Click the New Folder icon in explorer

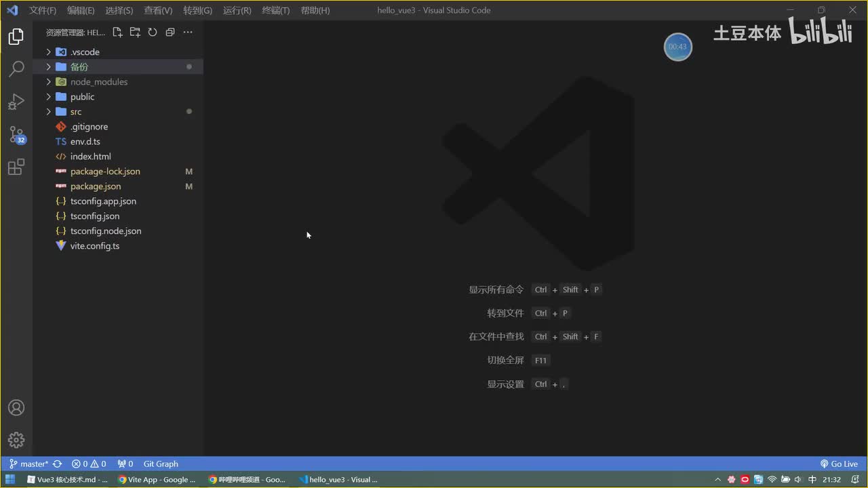135,32
